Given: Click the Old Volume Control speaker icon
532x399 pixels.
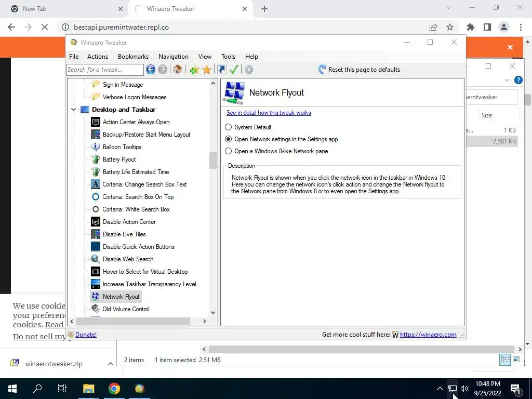Looking at the screenshot, I should pos(96,309).
